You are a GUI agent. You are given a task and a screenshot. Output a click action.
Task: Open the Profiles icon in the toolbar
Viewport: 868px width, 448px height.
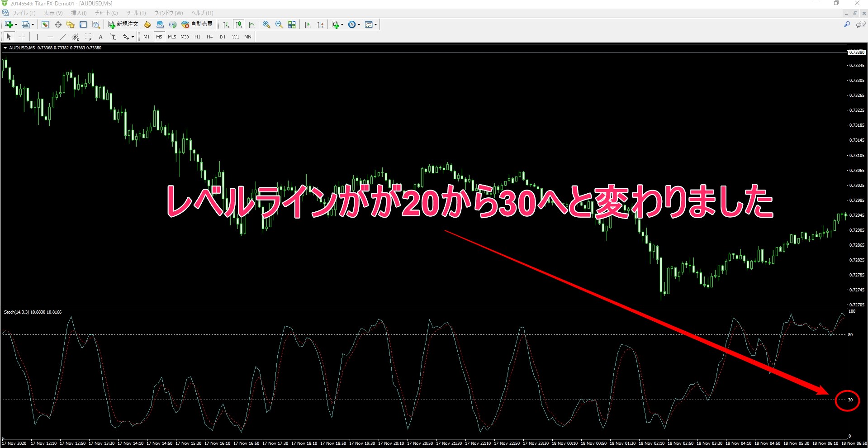(26, 24)
